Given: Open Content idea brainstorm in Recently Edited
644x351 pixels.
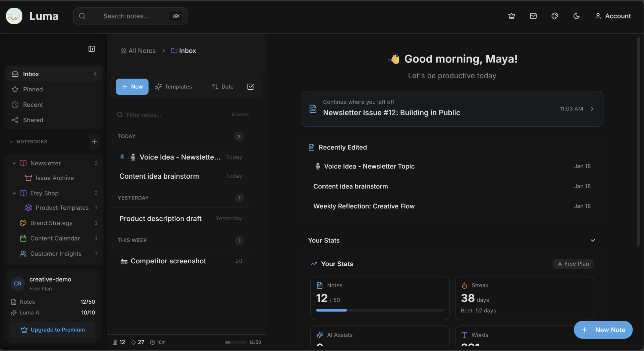Looking at the screenshot, I should [x=452, y=186].
